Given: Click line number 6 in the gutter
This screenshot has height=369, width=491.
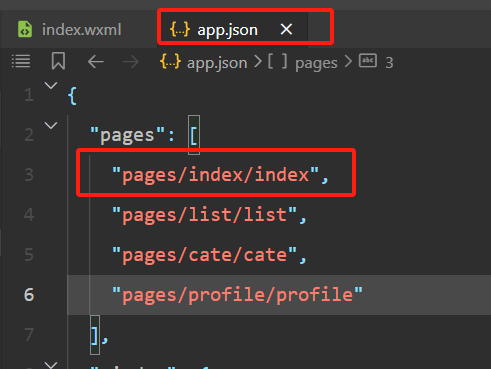Looking at the screenshot, I should click(29, 295).
